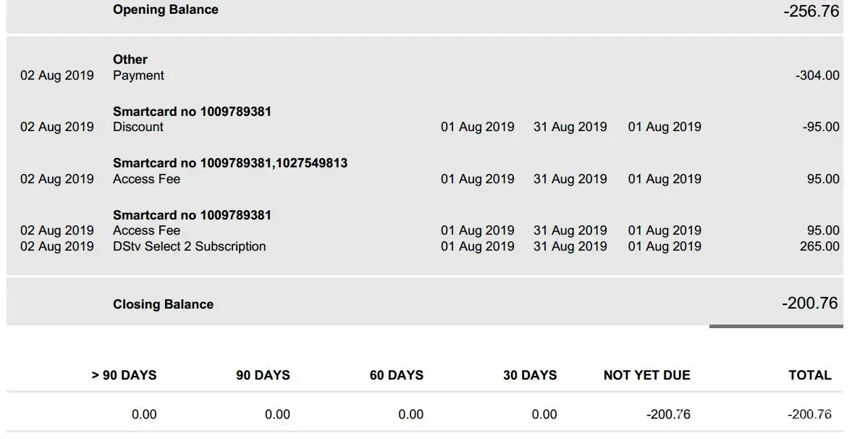Click the 30 DAYS column header
Screen dimensions: 868x439
530,375
